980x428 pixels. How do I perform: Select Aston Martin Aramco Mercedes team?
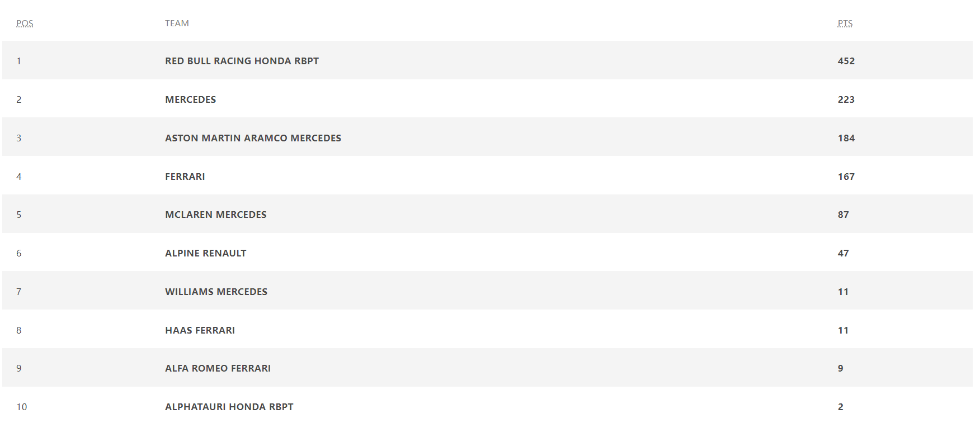(253, 138)
